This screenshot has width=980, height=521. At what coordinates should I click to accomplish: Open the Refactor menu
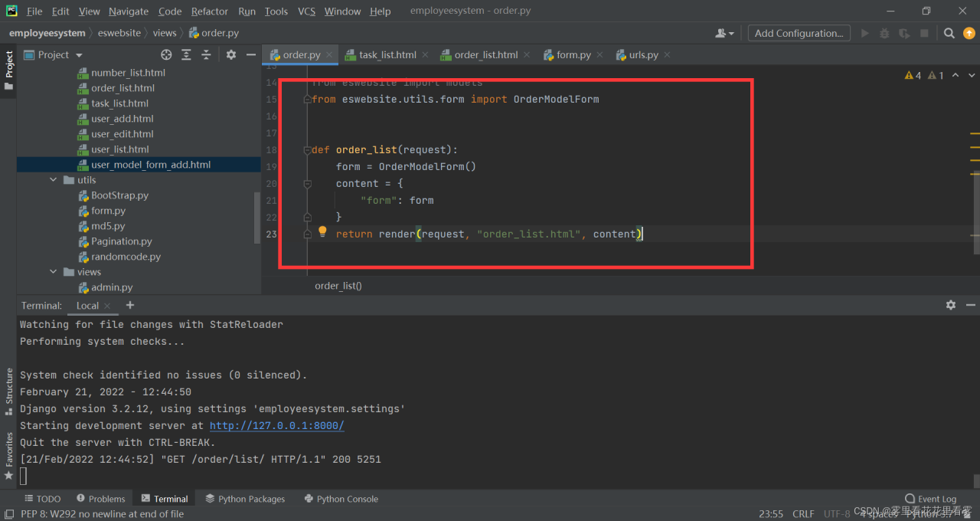coord(210,11)
